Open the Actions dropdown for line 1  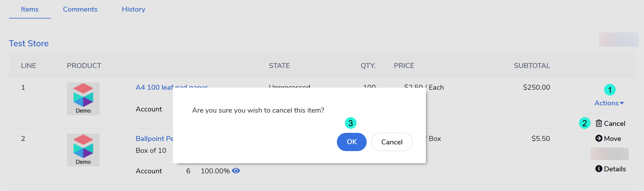pos(606,103)
